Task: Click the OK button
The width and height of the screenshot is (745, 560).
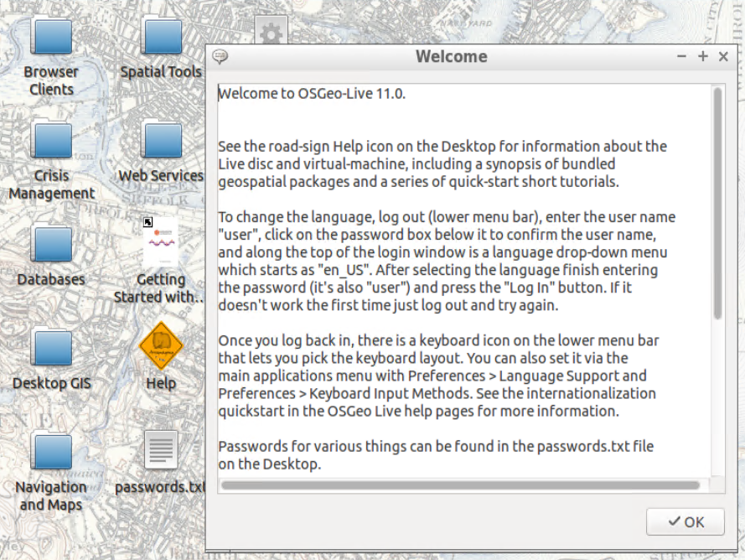Action: tap(686, 521)
